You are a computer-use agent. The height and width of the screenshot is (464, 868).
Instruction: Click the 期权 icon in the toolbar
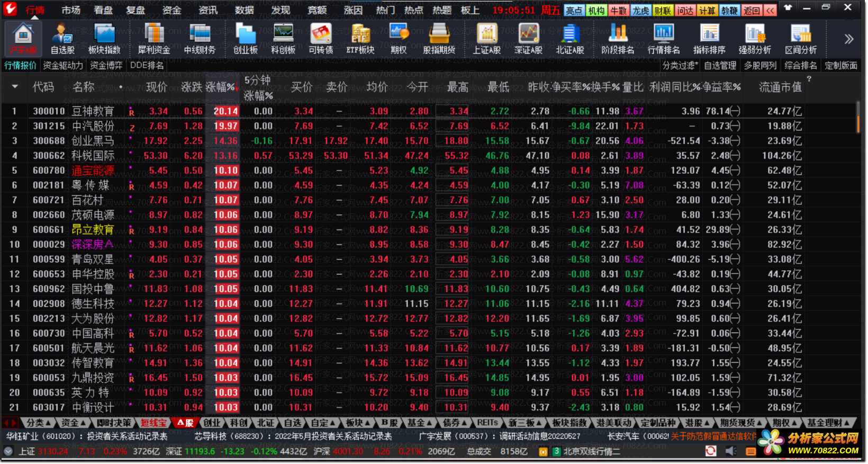click(x=399, y=39)
